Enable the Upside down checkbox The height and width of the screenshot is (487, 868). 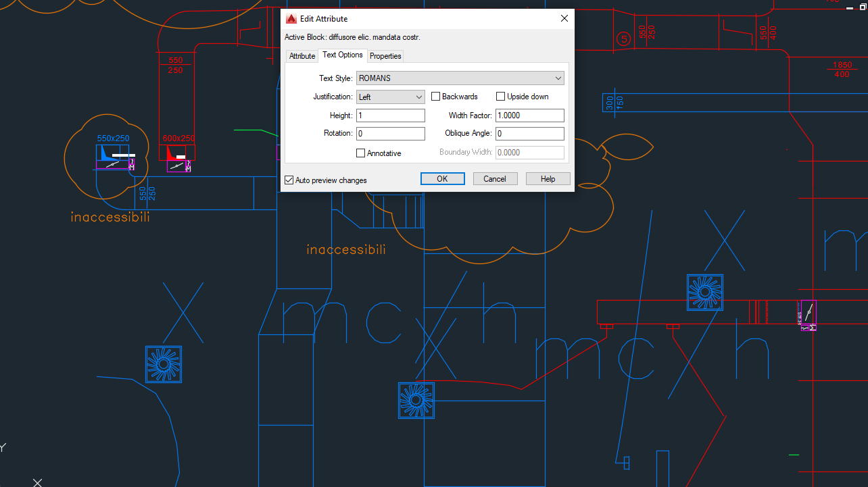pos(500,96)
